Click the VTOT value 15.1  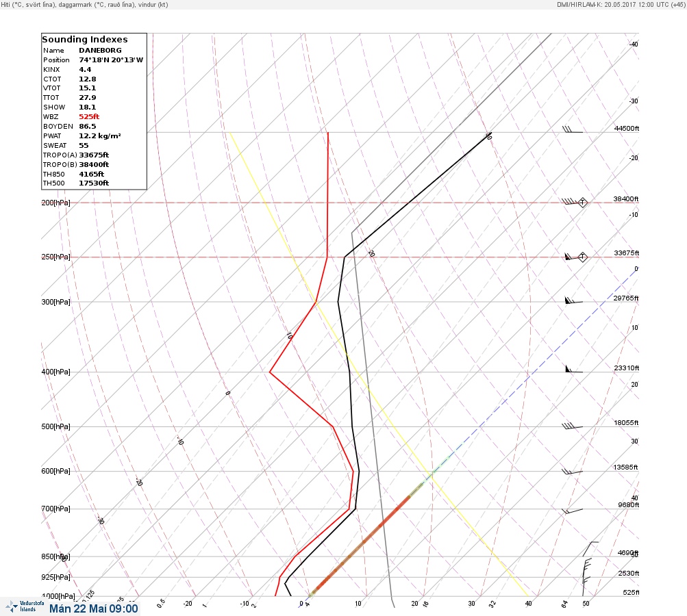click(x=87, y=88)
